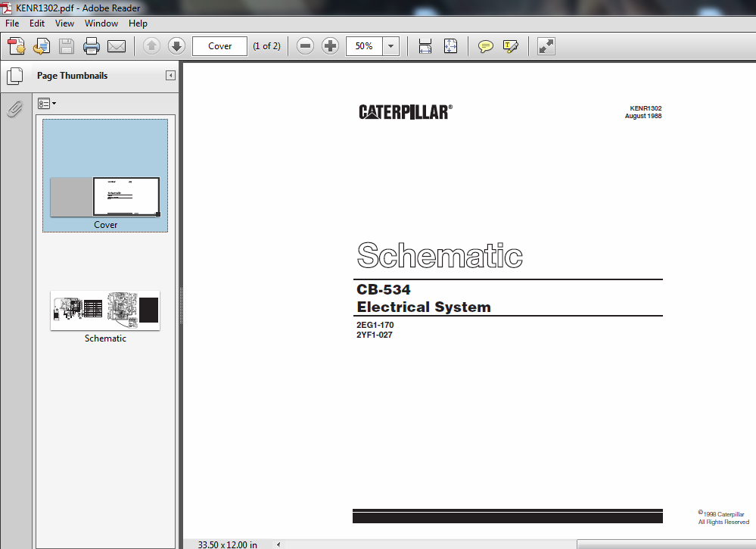Screen dimensions: 756x549
Task: Print the document with printer icon
Action: pyautogui.click(x=92, y=46)
